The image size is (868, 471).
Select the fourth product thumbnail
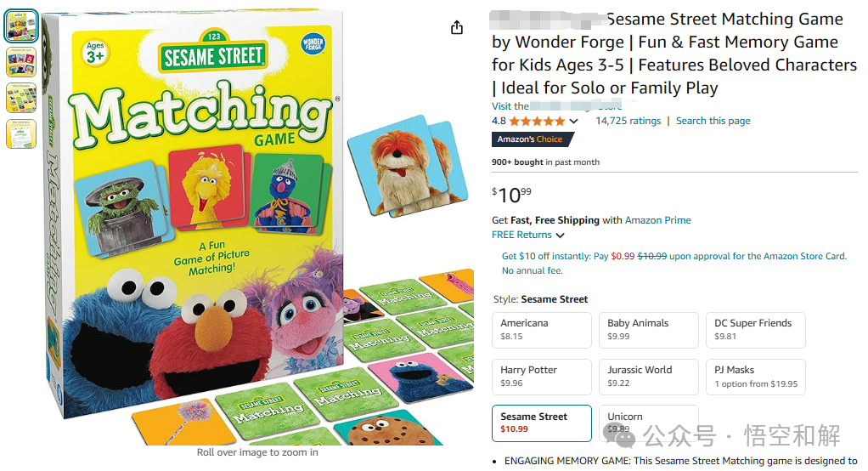tap(21, 134)
